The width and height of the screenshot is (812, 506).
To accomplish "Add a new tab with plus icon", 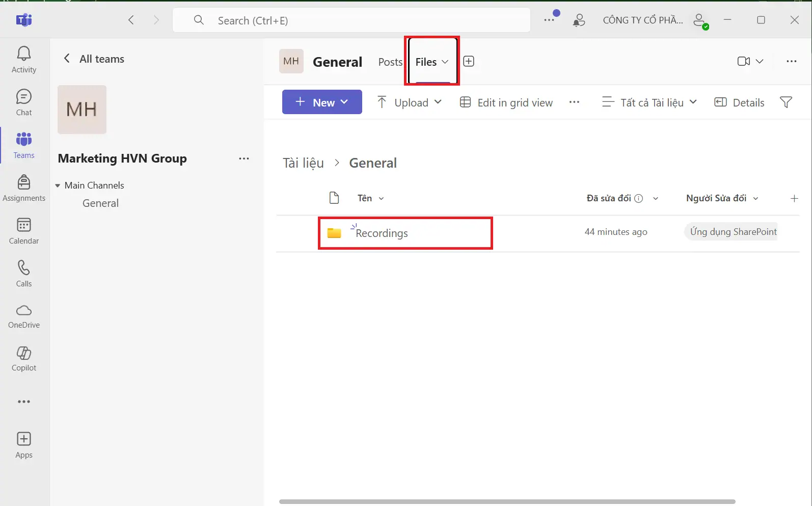I will 469,62.
